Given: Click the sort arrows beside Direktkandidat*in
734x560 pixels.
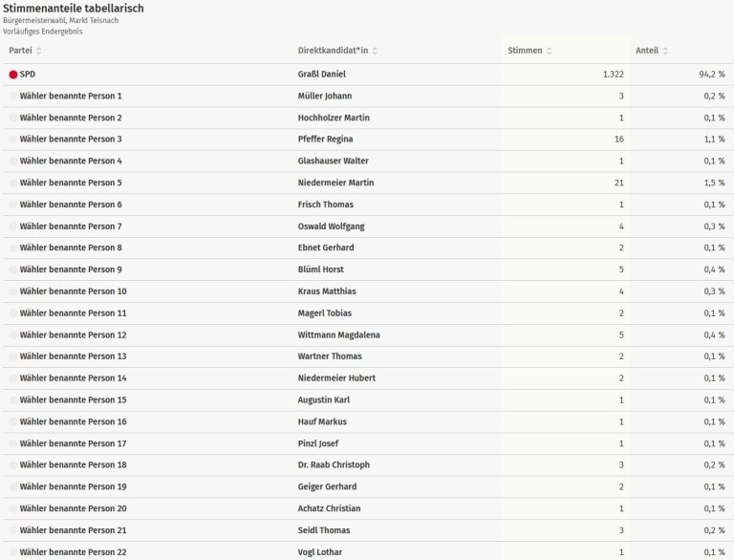Looking at the screenshot, I should (x=388, y=51).
